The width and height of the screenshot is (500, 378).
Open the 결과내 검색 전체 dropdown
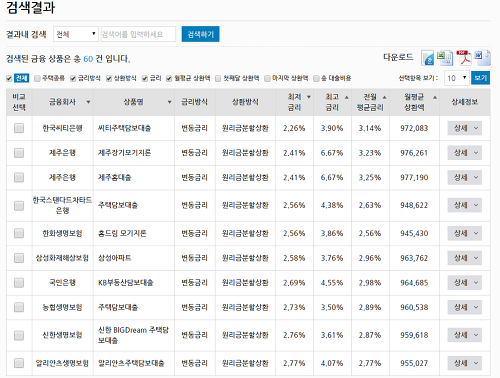tap(76, 34)
